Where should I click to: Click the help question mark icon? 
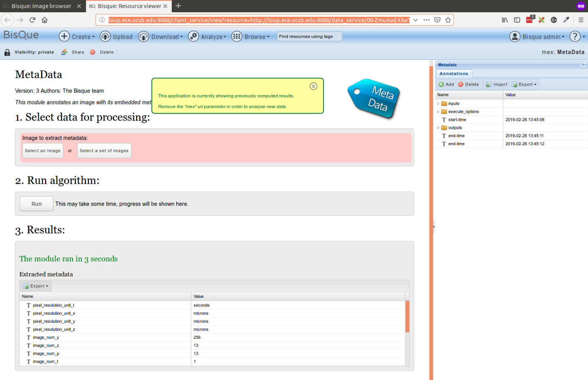pyautogui.click(x=575, y=36)
